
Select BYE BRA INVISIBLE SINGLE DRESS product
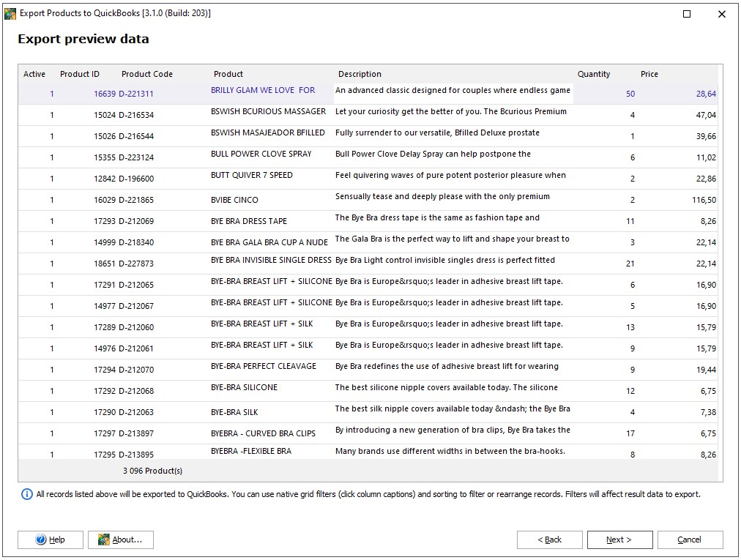[x=271, y=261]
